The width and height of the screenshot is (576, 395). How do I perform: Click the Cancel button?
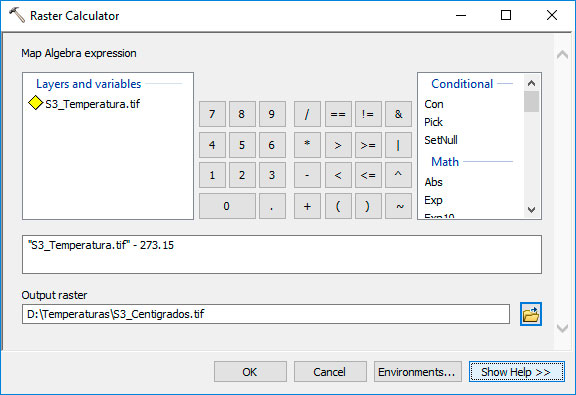click(x=330, y=372)
